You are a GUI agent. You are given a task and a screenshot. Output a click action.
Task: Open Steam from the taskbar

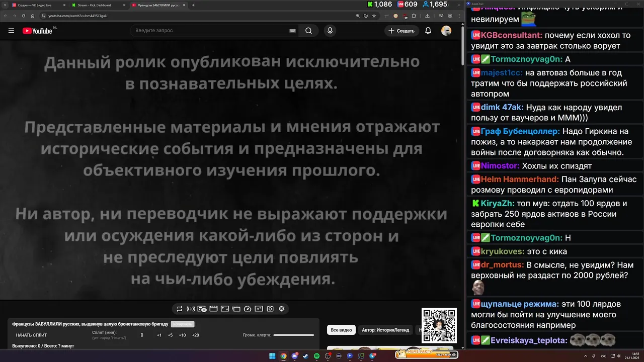305,356
